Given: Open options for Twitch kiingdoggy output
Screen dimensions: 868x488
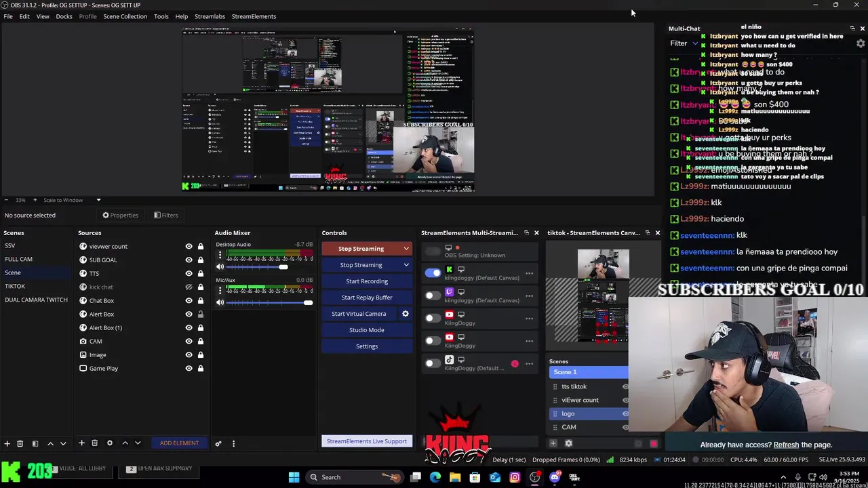Looking at the screenshot, I should point(530,296).
